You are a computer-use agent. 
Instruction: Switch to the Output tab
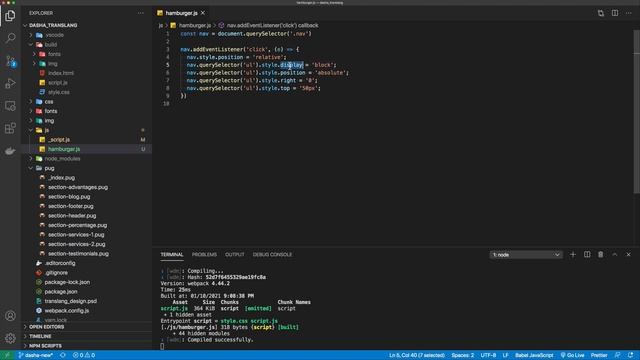pos(235,255)
